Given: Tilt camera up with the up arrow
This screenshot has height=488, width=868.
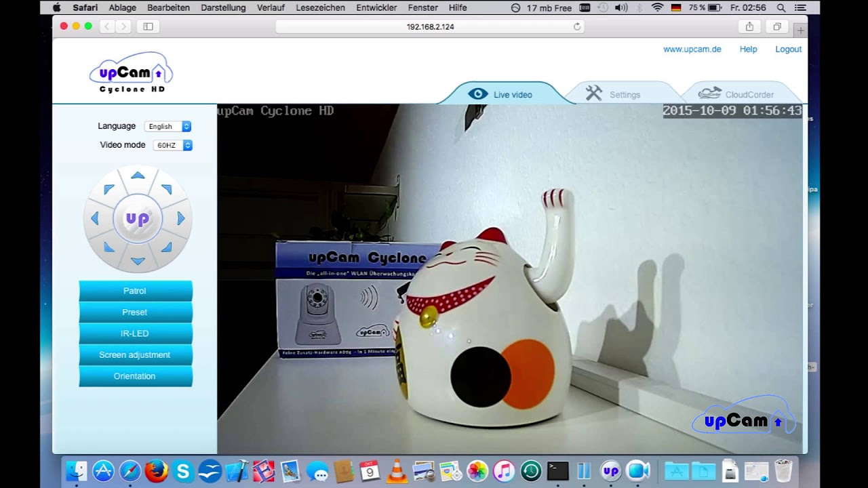Looking at the screenshot, I should [x=138, y=176].
